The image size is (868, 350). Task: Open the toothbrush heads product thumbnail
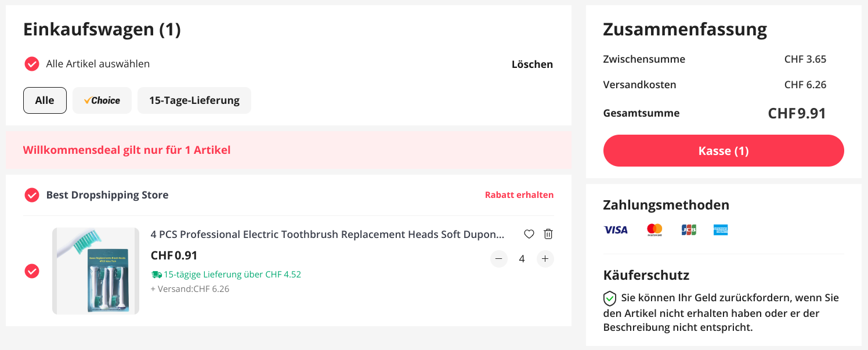click(96, 271)
